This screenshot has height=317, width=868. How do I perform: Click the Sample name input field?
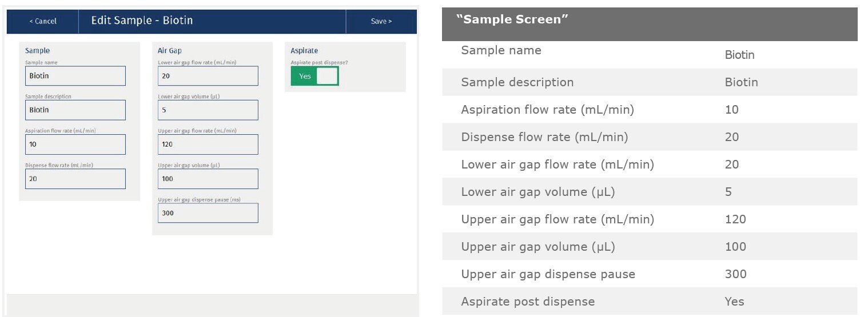tap(75, 76)
